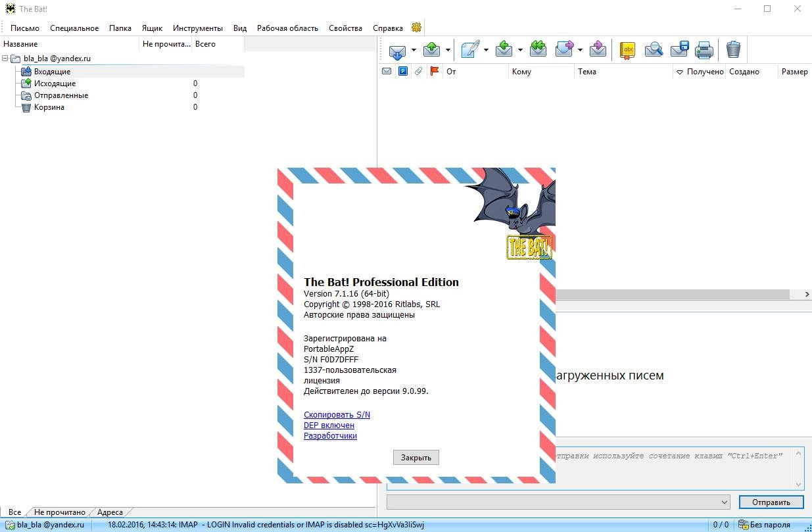
Task: Open the Свойства menu
Action: [x=345, y=28]
